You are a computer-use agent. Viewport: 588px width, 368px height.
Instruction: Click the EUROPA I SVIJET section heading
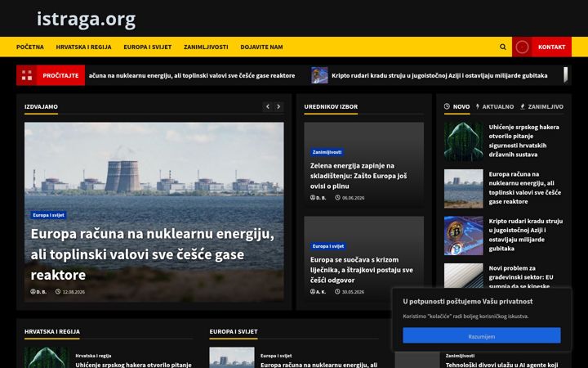click(x=234, y=331)
